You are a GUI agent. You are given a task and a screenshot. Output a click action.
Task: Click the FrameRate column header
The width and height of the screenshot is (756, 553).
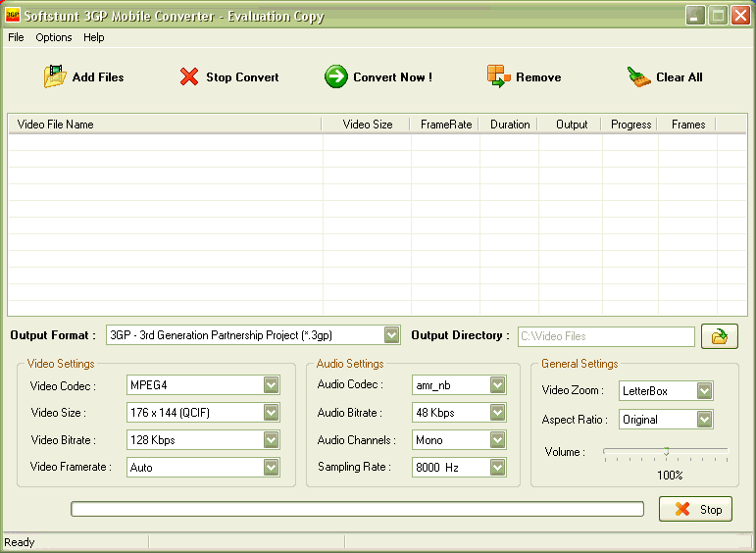tap(444, 125)
